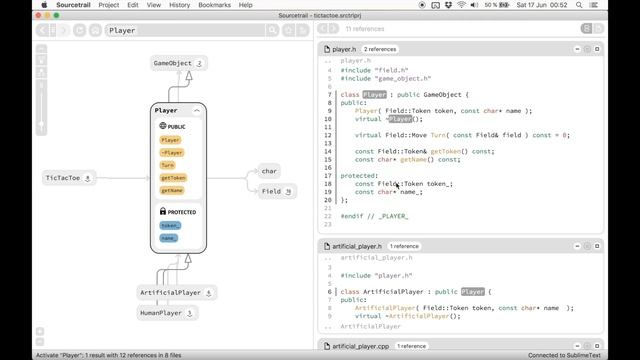Open the View menu
The height and width of the screenshot is (360, 640).
153,5
